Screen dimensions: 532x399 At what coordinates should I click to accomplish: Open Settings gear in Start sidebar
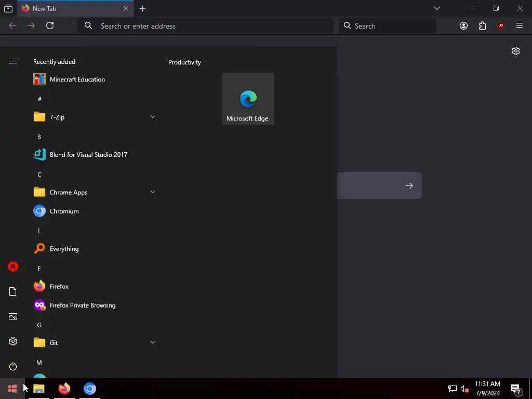coord(13,341)
